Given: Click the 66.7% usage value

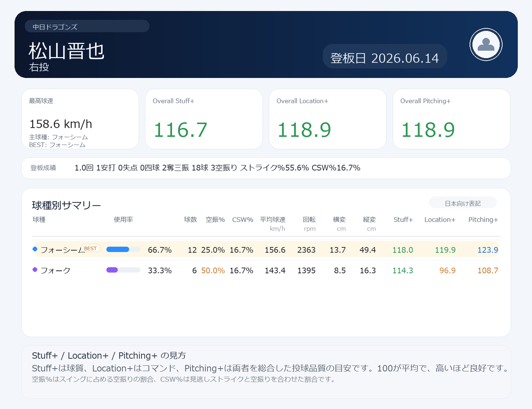Looking at the screenshot, I should [x=160, y=250].
